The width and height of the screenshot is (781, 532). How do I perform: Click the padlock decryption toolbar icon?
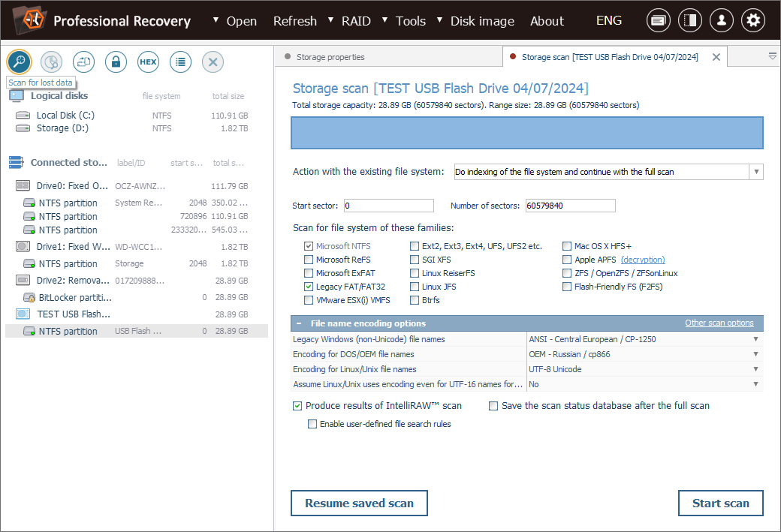point(116,62)
